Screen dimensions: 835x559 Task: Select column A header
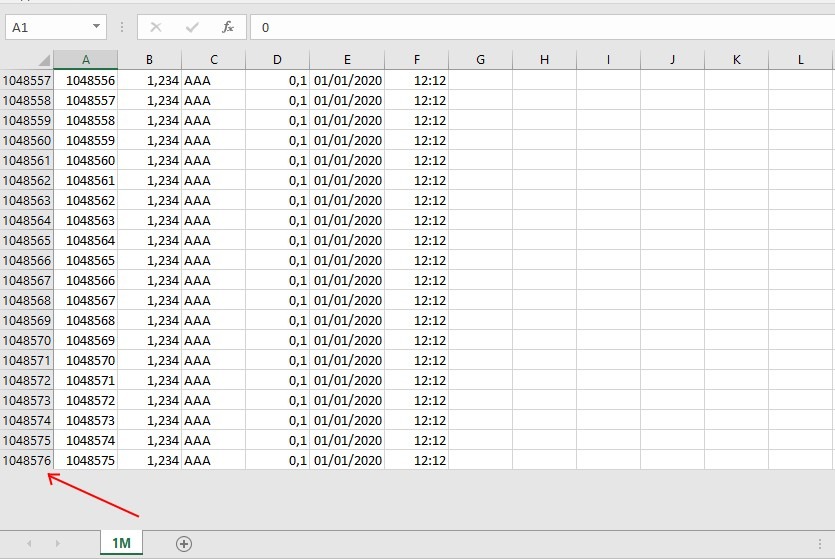[x=86, y=60]
